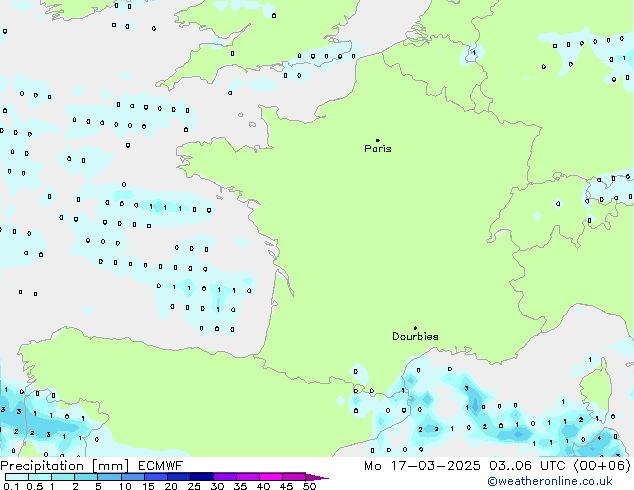
Task: Click the "0.5" legend value
Action: click(x=34, y=486)
